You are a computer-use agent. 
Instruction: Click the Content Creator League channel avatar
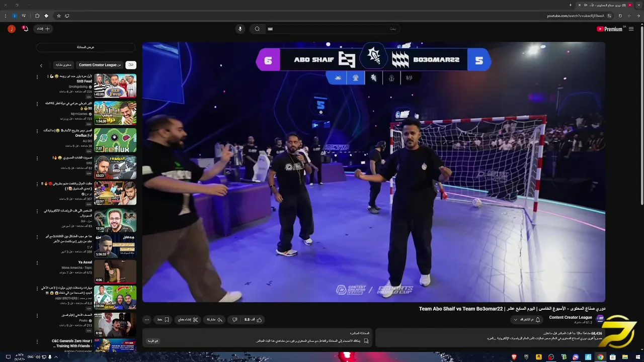click(600, 319)
